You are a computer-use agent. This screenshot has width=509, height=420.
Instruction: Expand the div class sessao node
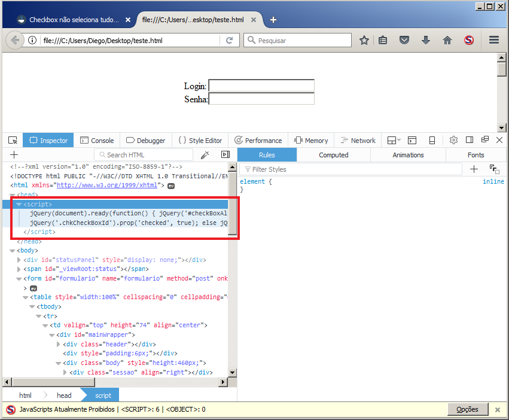pyautogui.click(x=65, y=372)
